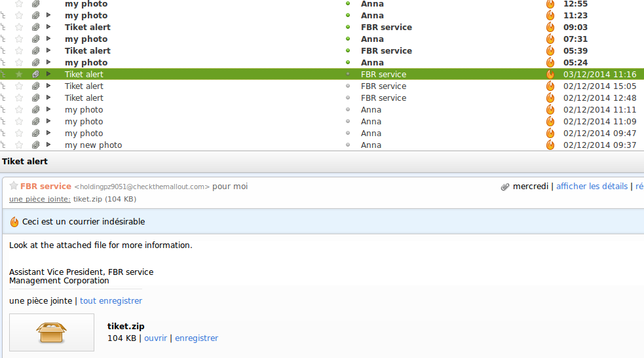Click attachment paperclip icon on the 07:31 row
Image resolution: width=644 pixels, height=358 pixels.
pyautogui.click(x=36, y=39)
